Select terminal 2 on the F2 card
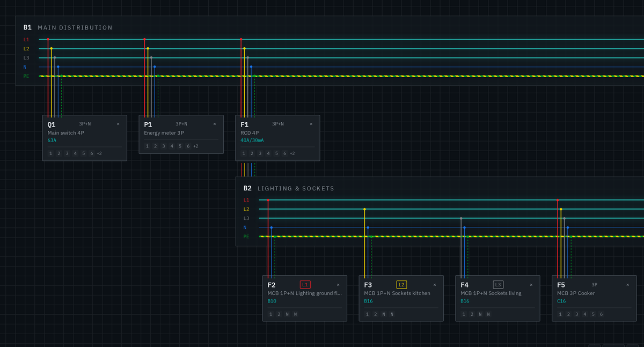This screenshot has width=644, height=347. click(279, 314)
